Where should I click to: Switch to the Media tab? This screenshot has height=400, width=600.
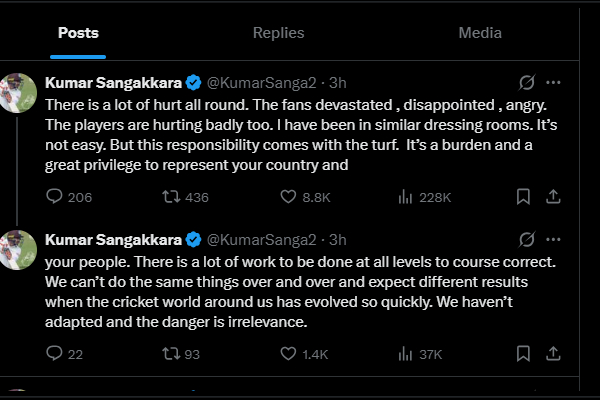coord(480,32)
